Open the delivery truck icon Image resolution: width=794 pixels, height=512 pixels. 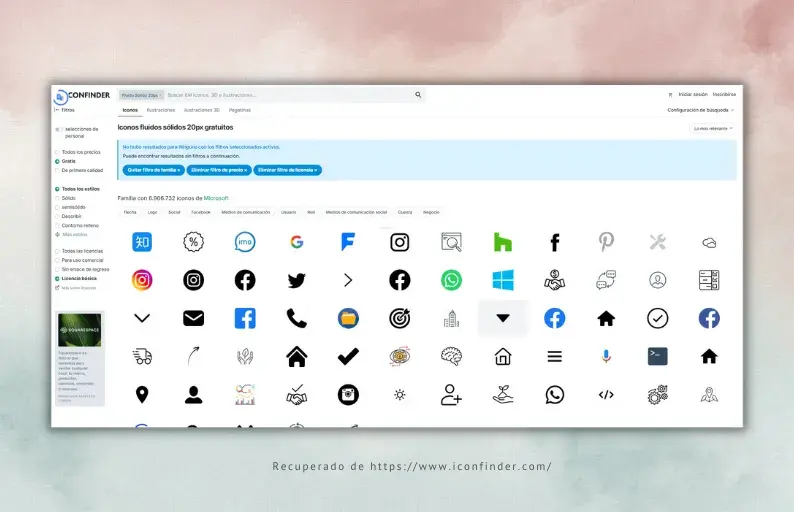pos(142,357)
